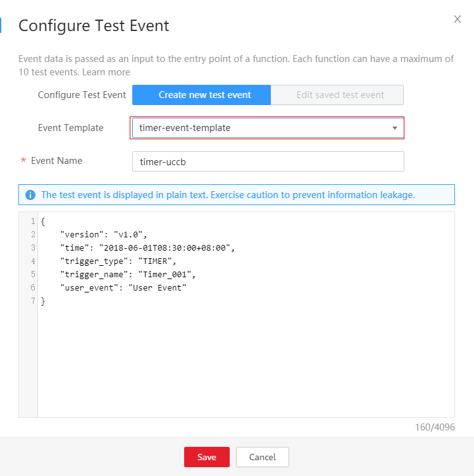Click the 160/4096 character counter
Image resolution: width=474 pixels, height=476 pixels.
coord(433,427)
